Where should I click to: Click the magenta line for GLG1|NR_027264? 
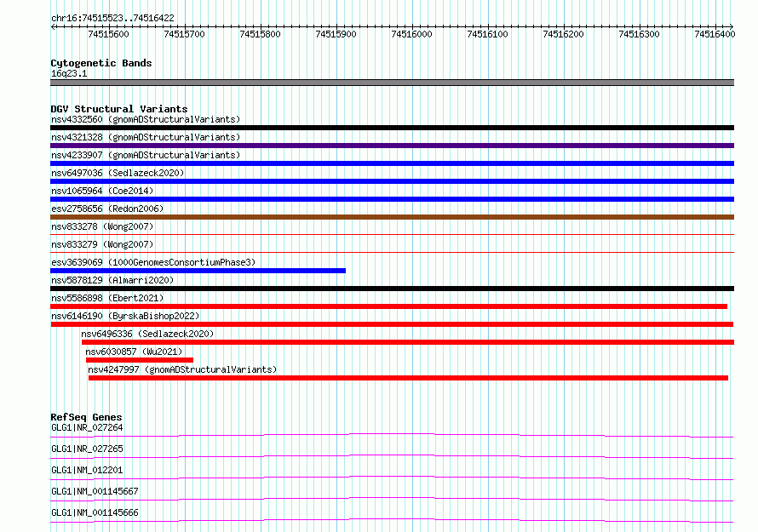[392, 435]
